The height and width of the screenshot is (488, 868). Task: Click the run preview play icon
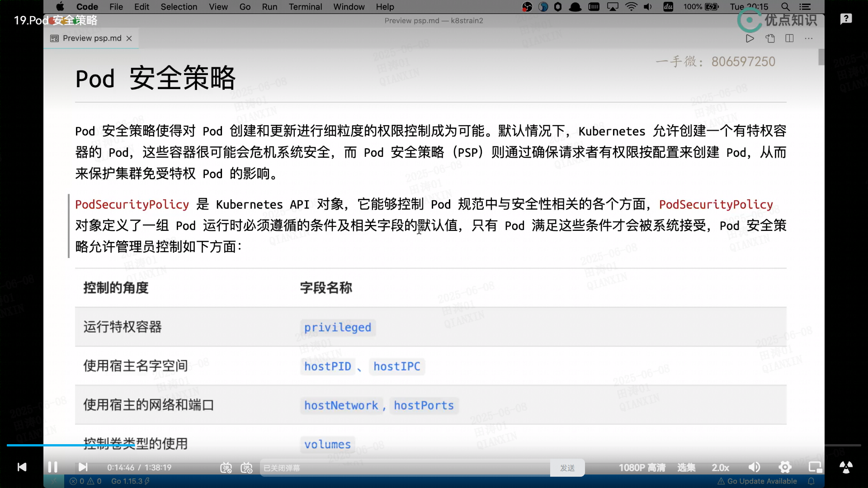(750, 38)
